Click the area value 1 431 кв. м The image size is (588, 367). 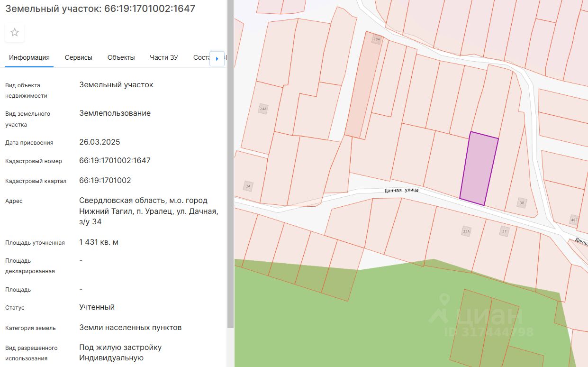click(x=99, y=242)
